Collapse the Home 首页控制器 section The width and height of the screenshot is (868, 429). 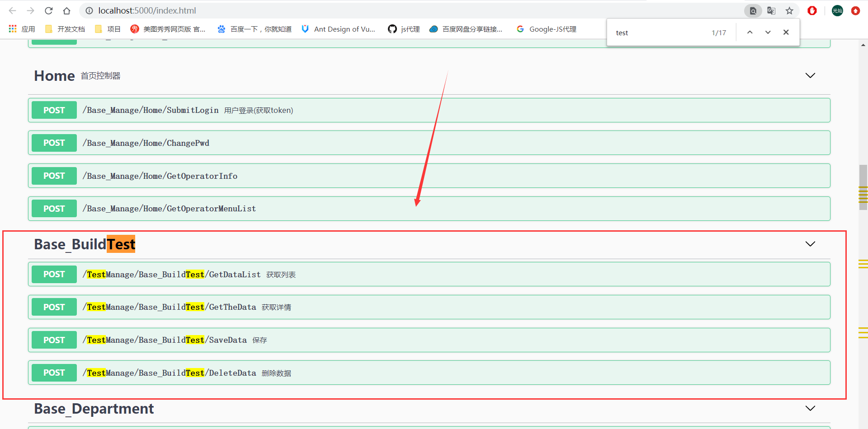(x=809, y=75)
